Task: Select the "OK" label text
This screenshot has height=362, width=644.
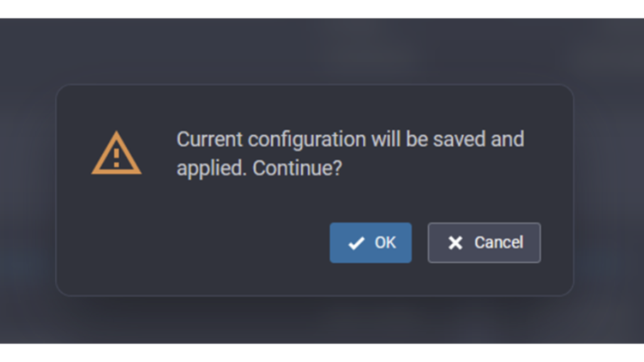Action: coord(385,243)
